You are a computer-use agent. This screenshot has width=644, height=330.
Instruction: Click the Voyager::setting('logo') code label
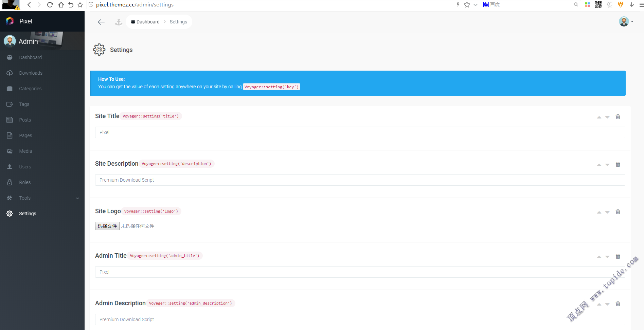(x=151, y=211)
